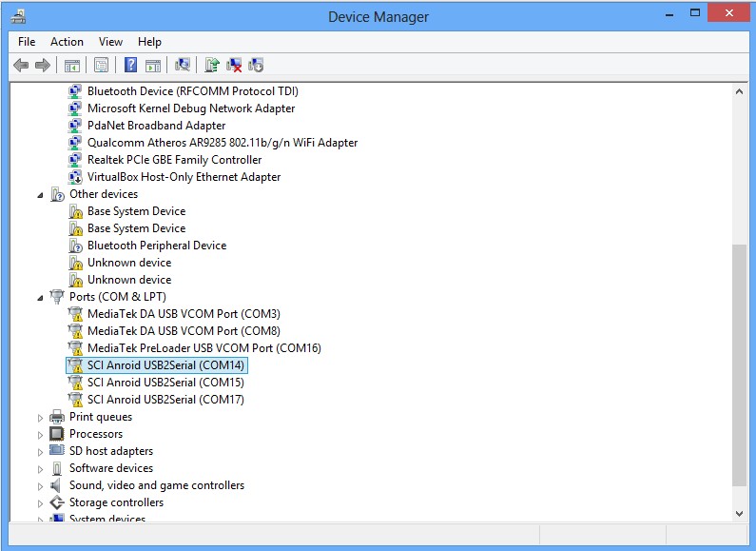The image size is (756, 551).
Task: Click warning icon of SCI Anroid COM14
Action: point(75,365)
